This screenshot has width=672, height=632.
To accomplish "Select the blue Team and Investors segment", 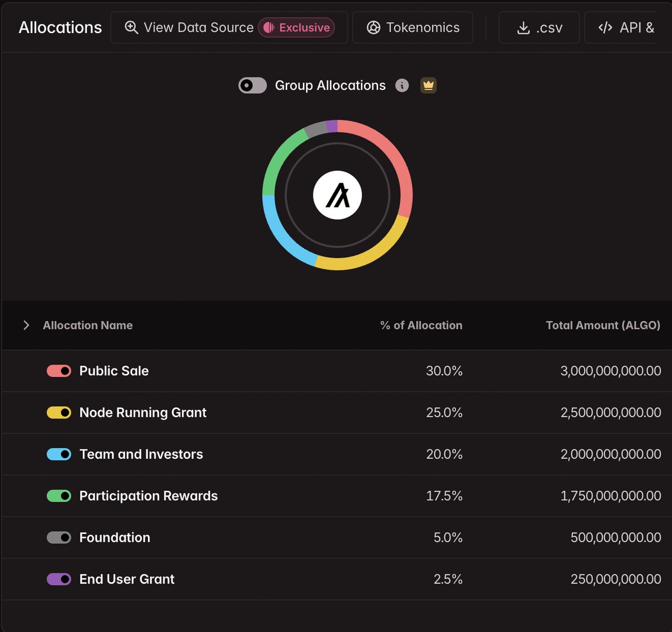I will (x=282, y=237).
